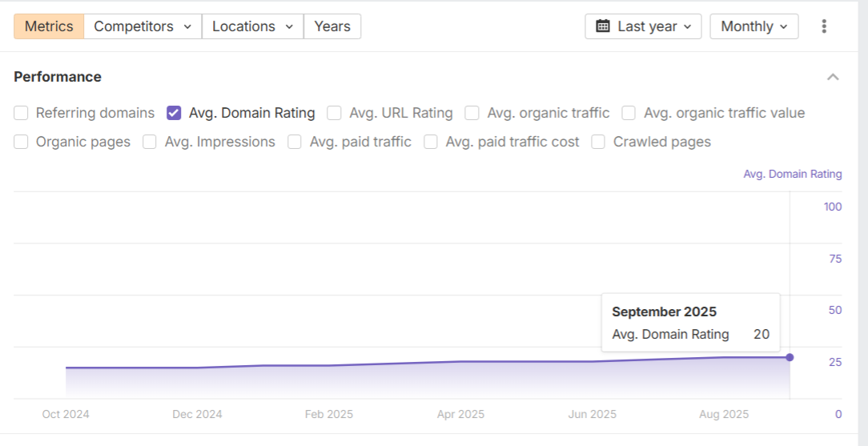Check the Crawled pages checkbox
This screenshot has height=446, width=868.
(598, 142)
